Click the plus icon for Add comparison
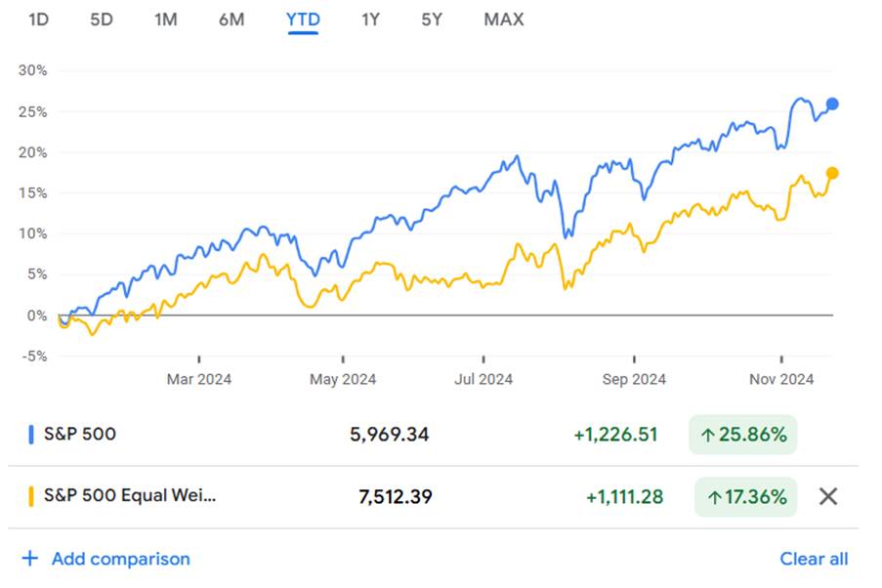This screenshot has width=882, height=588. (30, 559)
